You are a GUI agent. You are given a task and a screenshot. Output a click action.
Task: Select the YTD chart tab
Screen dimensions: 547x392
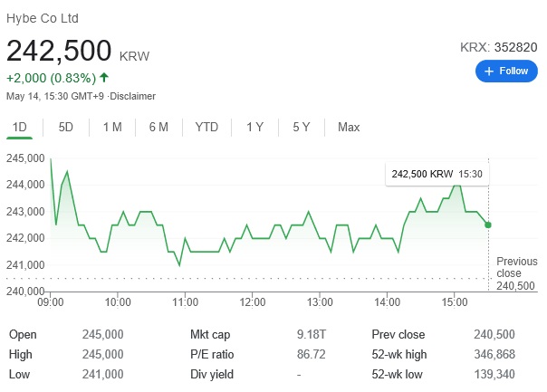point(206,127)
